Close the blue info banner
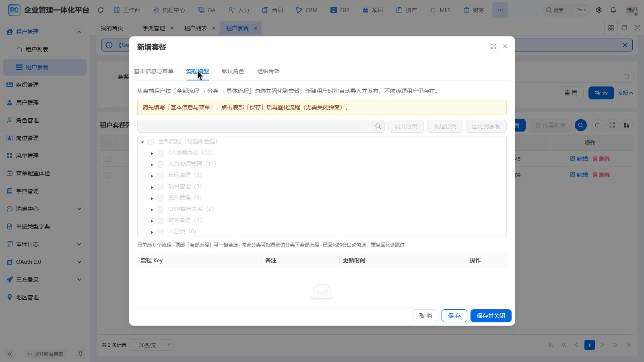This screenshot has width=644, height=362. (625, 45)
